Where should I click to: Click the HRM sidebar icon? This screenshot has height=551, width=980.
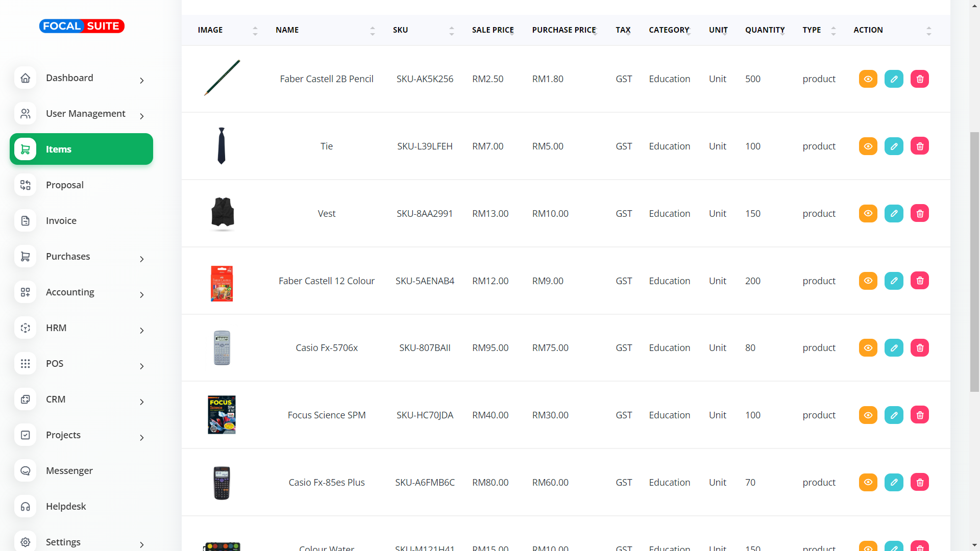click(25, 328)
